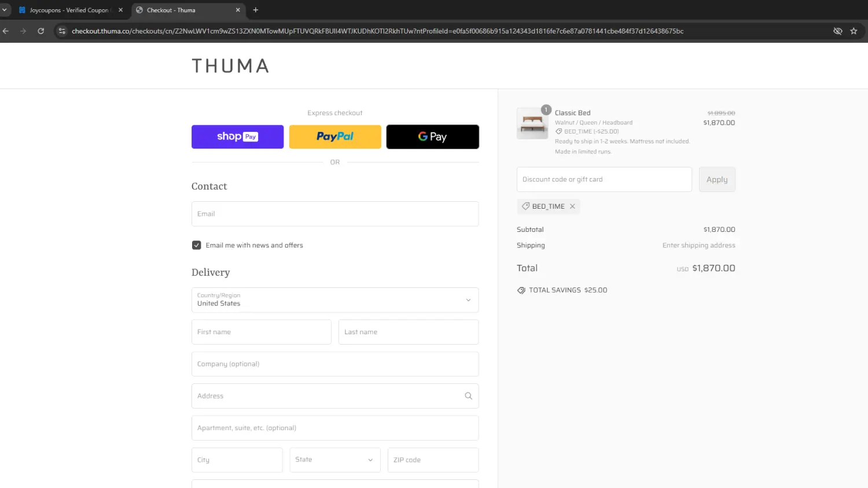Image resolution: width=868 pixels, height=488 pixels.
Task: Reload the page with the browser refresh icon
Action: click(41, 31)
